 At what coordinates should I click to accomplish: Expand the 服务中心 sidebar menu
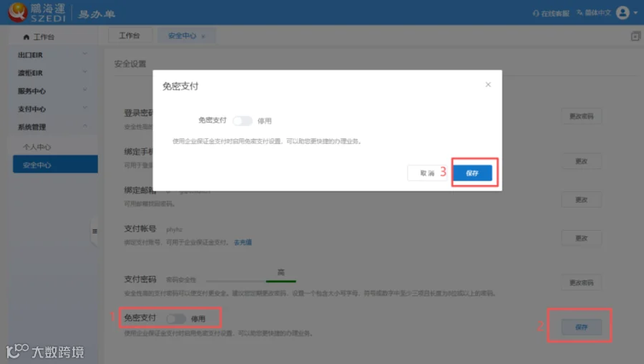coord(53,90)
